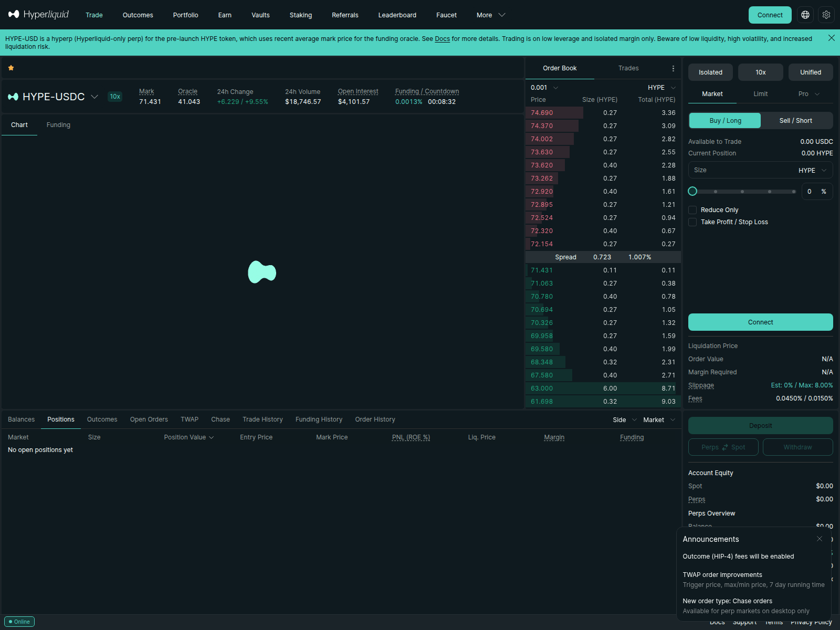The height and width of the screenshot is (630, 840).
Task: Go to Portfolio page
Action: pos(186,15)
